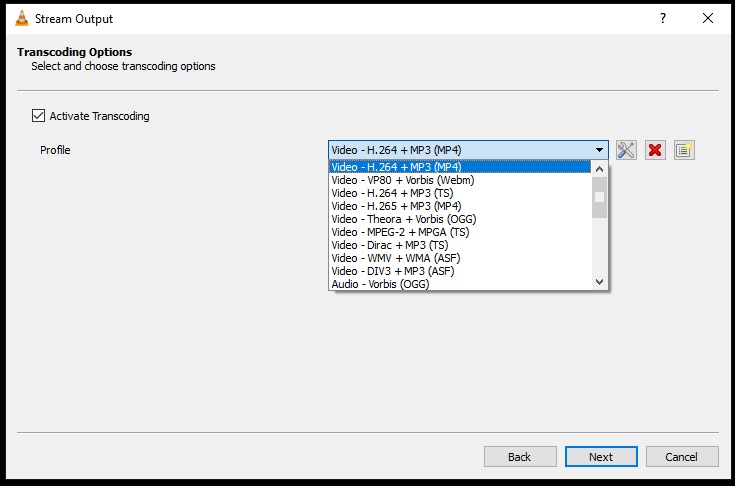Click the profile list scroll down arrow
The height and width of the screenshot is (486, 735).
tap(599, 282)
